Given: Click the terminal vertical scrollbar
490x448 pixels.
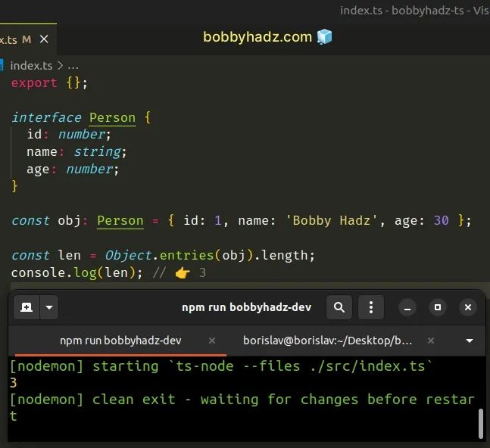Looking at the screenshot, I should [481, 424].
